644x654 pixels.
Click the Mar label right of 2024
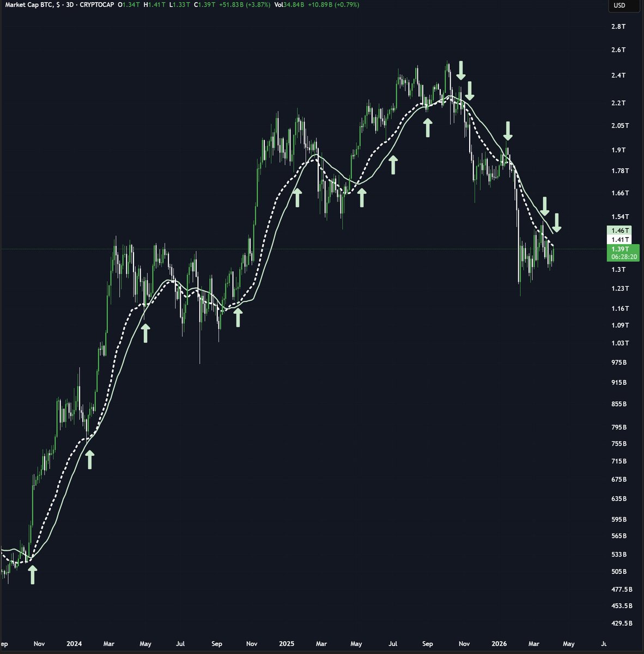(109, 644)
